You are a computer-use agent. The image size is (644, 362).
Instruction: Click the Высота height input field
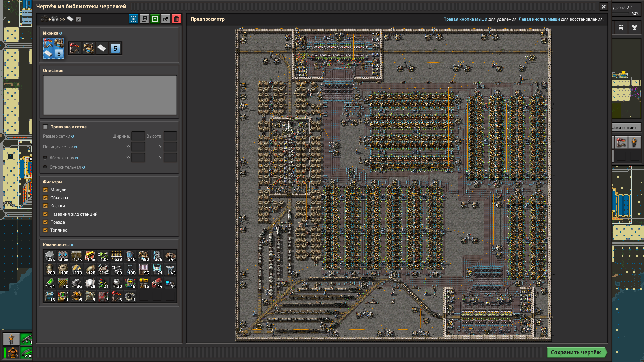click(x=170, y=136)
